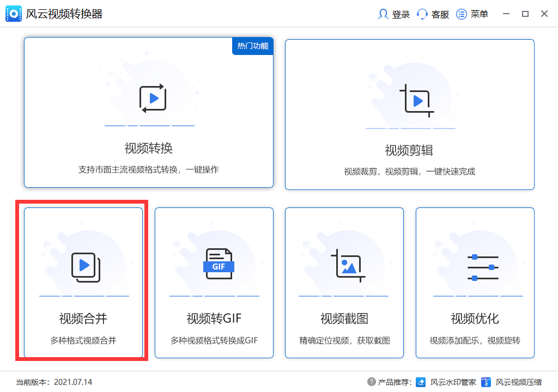
Task: Open the 风云视频压缩 link
Action: [519, 382]
